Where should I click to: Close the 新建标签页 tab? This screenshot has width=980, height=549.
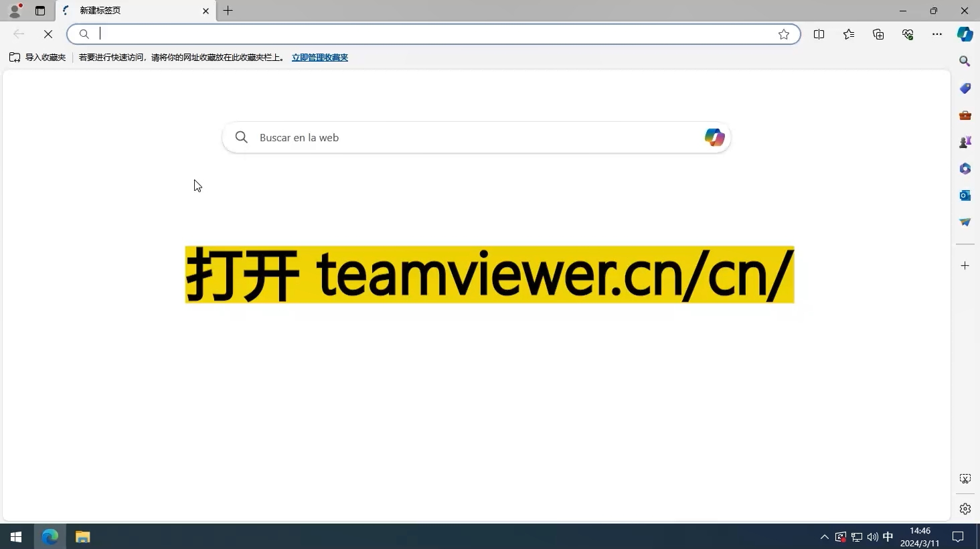(x=206, y=11)
